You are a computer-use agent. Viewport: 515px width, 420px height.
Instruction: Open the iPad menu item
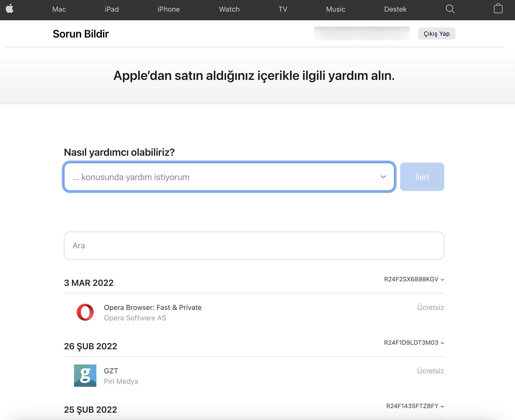(x=112, y=9)
